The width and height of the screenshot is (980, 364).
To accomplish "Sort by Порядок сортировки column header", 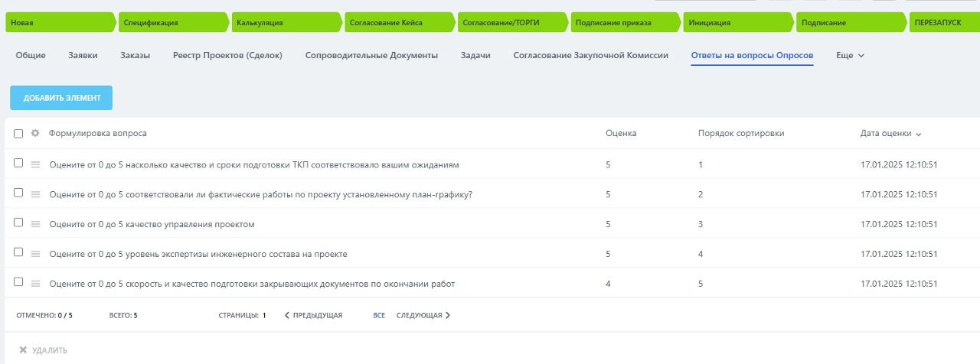I will 741,133.
